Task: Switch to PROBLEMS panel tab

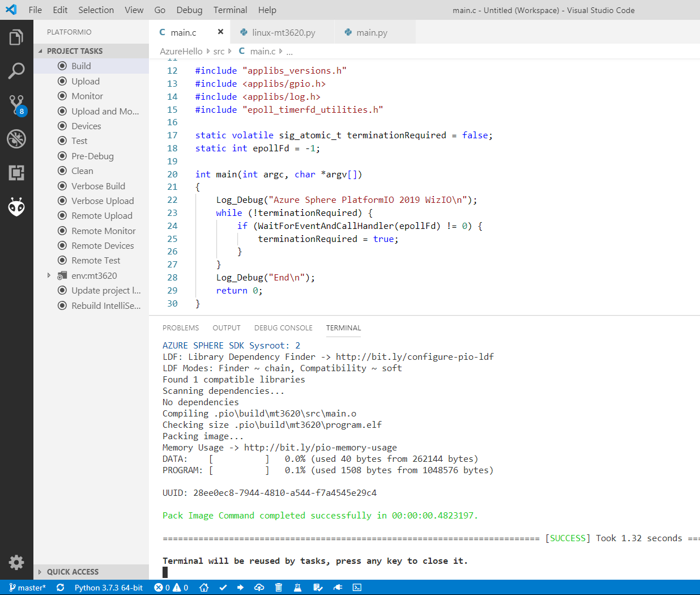Action: click(x=181, y=328)
